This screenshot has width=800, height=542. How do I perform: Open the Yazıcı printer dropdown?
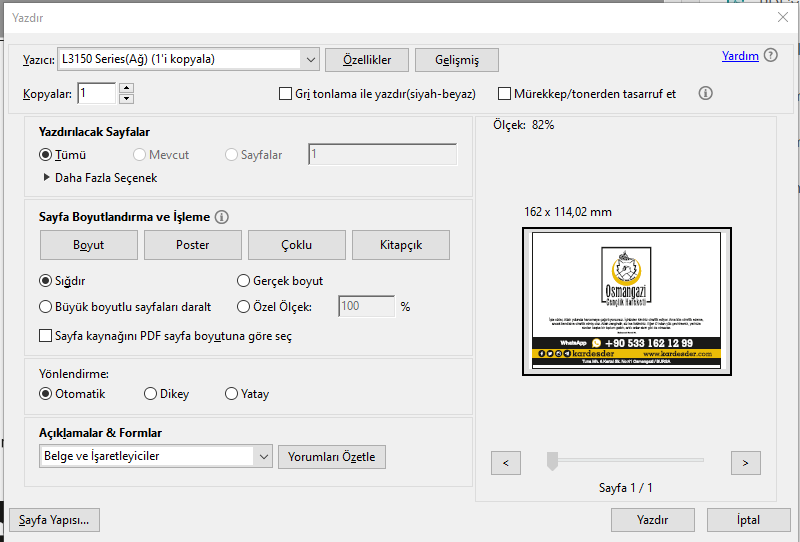(x=189, y=59)
